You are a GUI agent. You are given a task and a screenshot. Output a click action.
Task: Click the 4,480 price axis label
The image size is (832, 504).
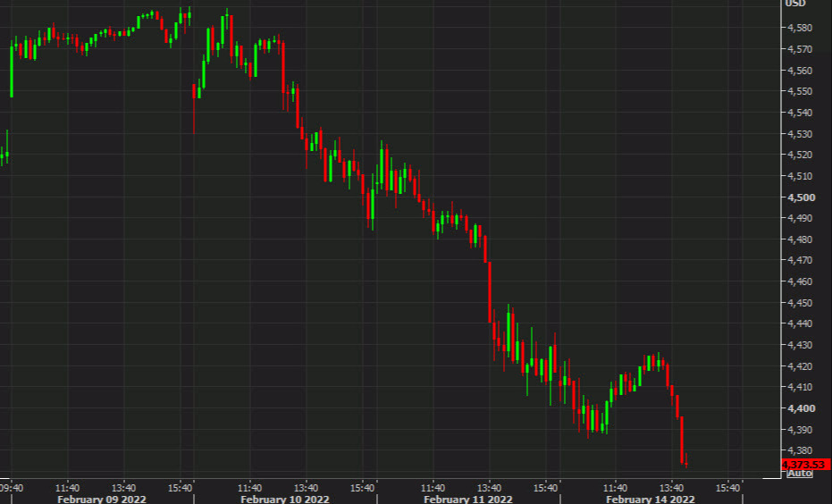click(800, 239)
